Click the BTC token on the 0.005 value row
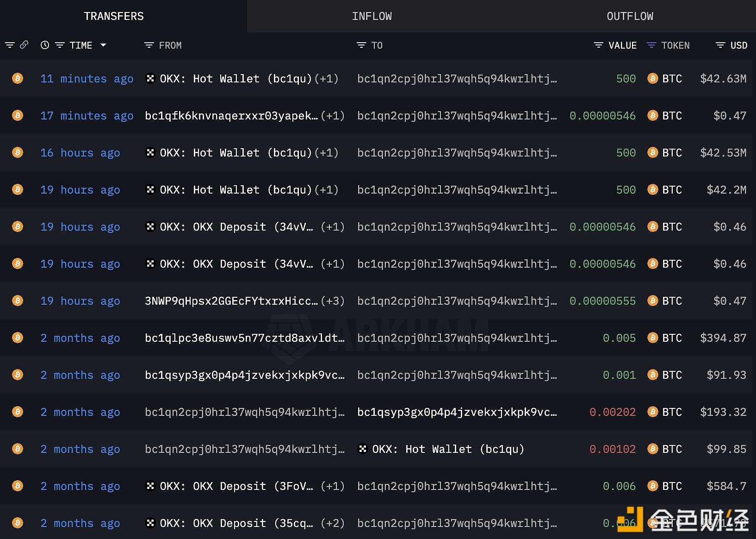Screen dimensions: 756x539 [671, 338]
